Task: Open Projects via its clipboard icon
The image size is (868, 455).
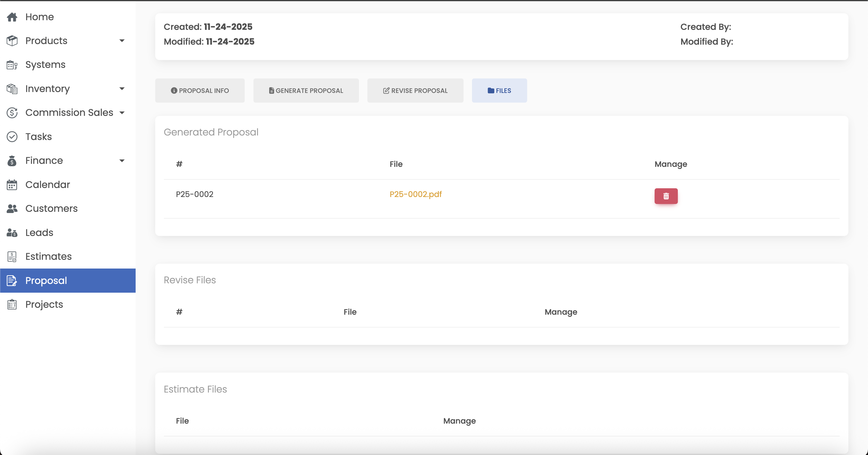Action: click(x=12, y=304)
